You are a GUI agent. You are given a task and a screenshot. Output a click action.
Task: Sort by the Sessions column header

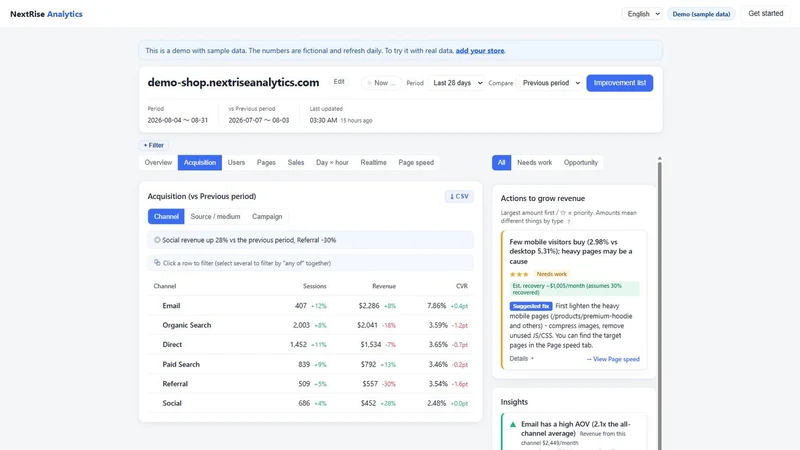point(314,286)
